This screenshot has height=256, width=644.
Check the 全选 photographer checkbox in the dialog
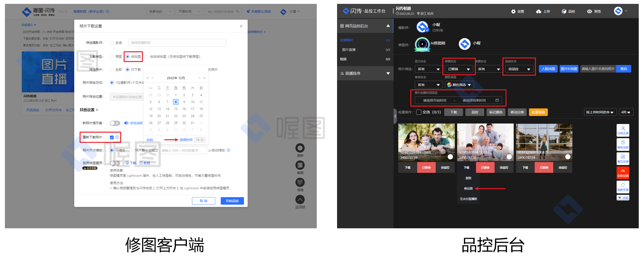pyautogui.click(x=112, y=43)
